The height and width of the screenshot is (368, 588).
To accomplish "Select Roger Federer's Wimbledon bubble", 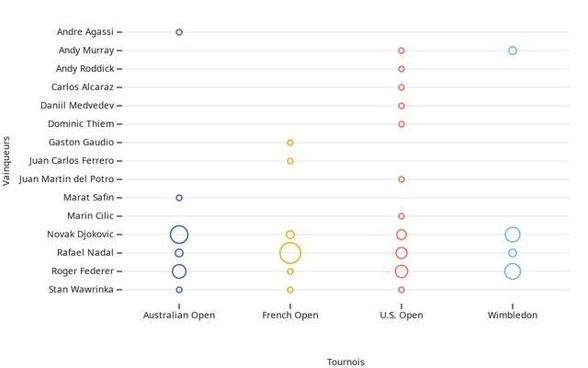I will coord(513,271).
